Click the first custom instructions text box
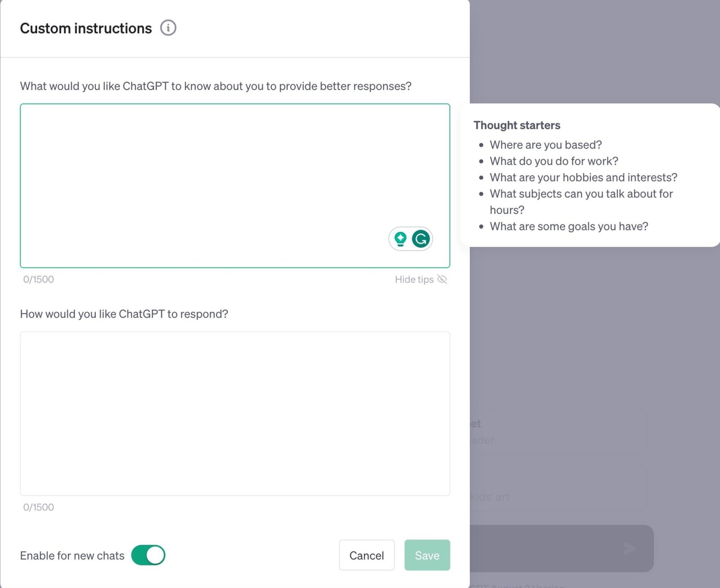The width and height of the screenshot is (720, 588). [x=234, y=185]
